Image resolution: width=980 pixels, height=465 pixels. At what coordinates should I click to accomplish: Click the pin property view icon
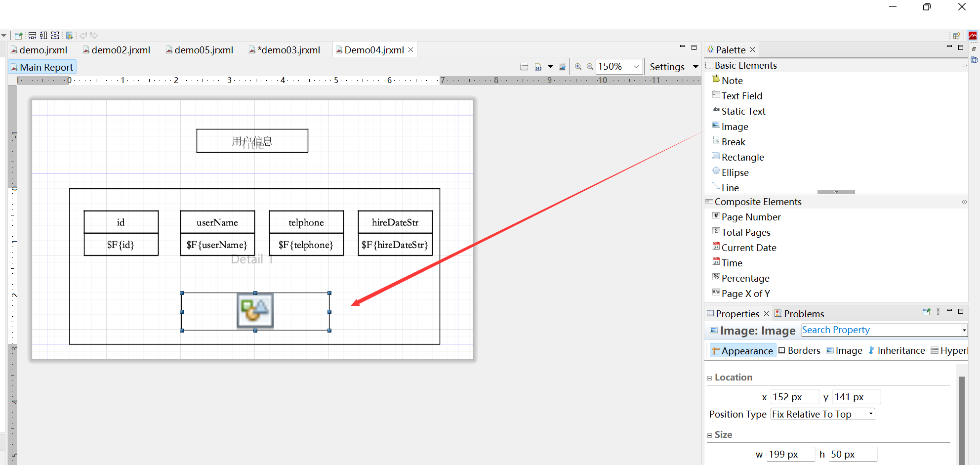click(x=926, y=312)
